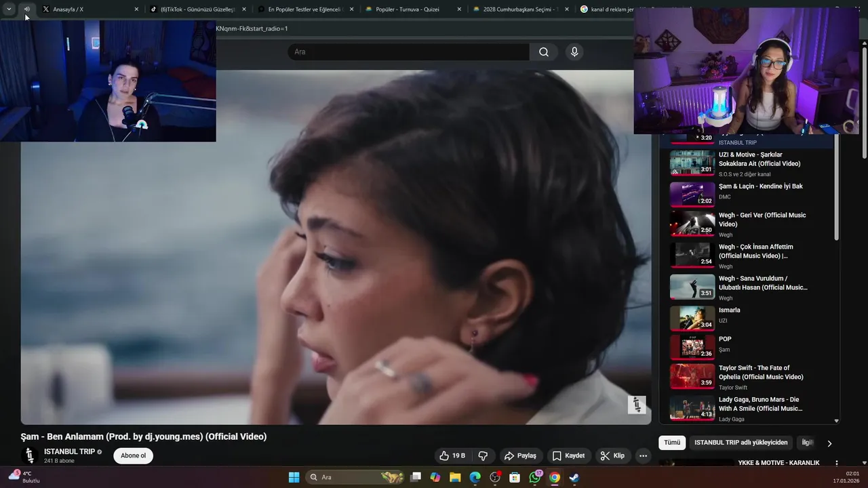Select the İlgili filter chip

(x=808, y=443)
